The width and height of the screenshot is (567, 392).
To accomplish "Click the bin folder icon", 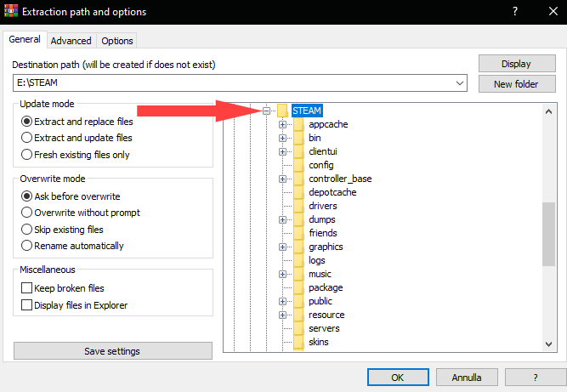I will click(298, 138).
